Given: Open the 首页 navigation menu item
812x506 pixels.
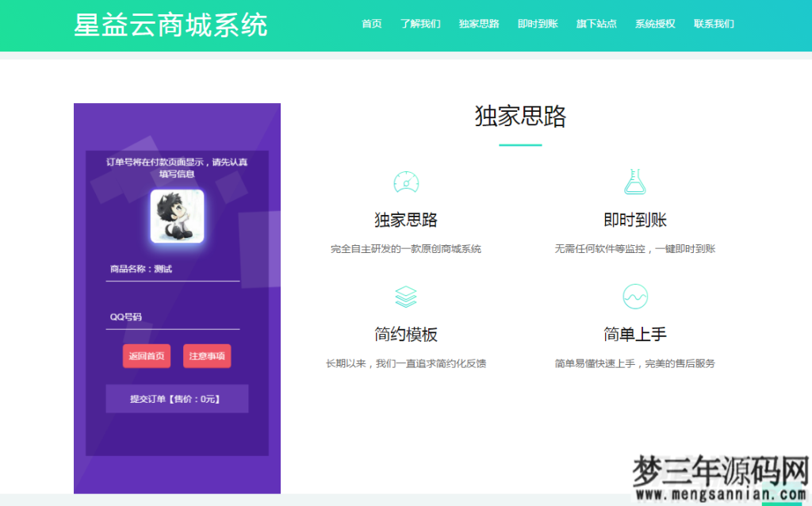Looking at the screenshot, I should point(371,24).
